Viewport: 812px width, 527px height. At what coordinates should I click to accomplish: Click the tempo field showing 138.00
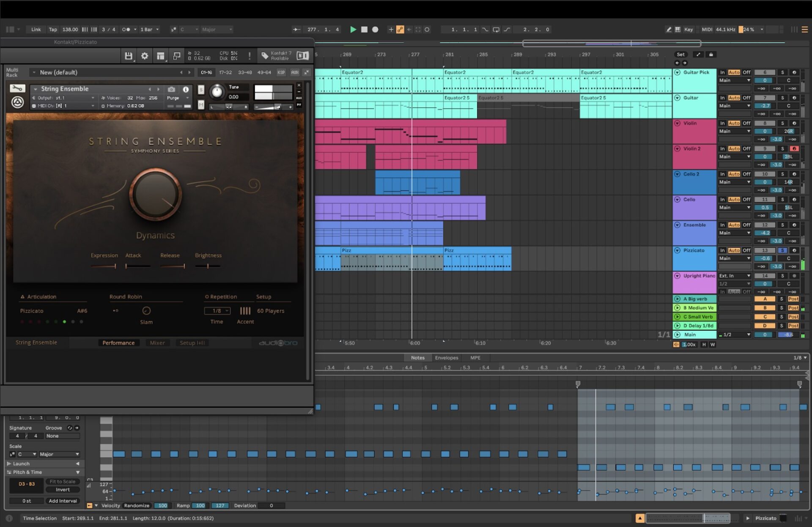point(70,29)
